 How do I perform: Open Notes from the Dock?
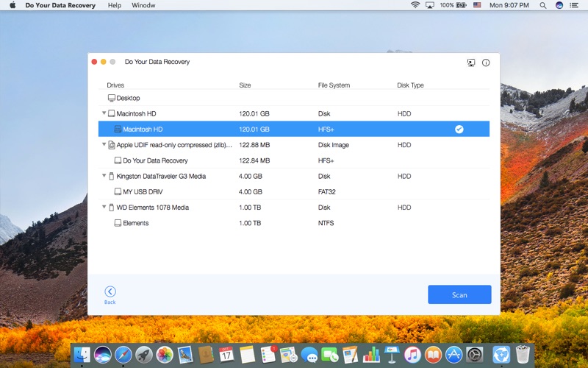[247, 355]
